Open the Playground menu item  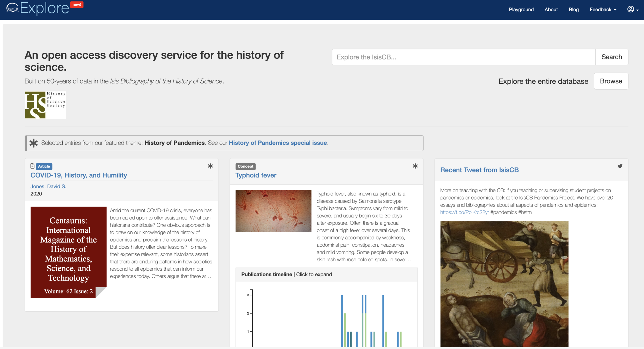coord(521,10)
